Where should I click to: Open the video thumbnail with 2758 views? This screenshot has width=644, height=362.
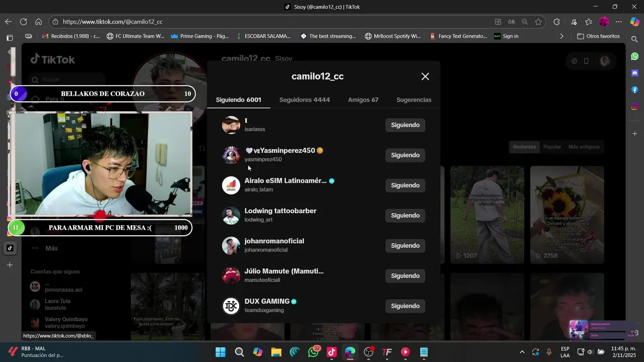567,215
